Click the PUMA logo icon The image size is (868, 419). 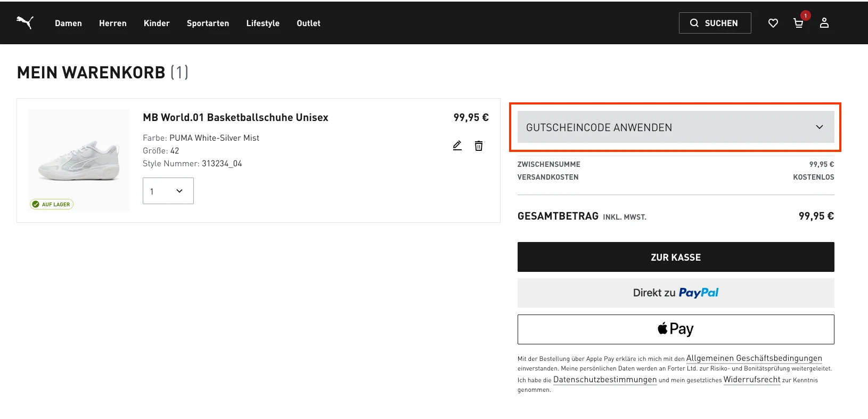pyautogui.click(x=24, y=22)
